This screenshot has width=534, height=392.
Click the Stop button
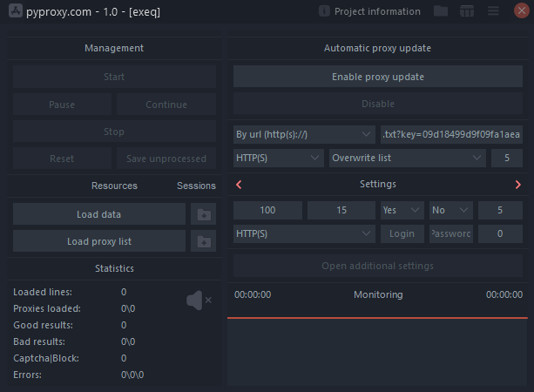click(114, 132)
